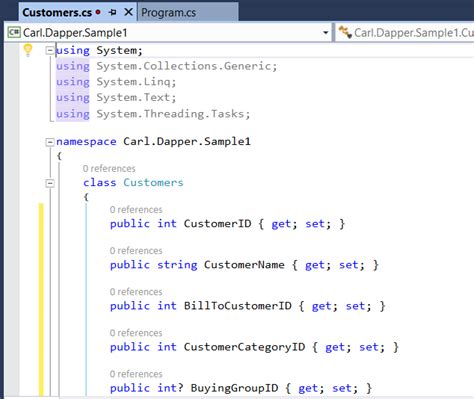Collapse the using directives block
Image resolution: width=474 pixels, height=399 pixels.
[x=49, y=51]
